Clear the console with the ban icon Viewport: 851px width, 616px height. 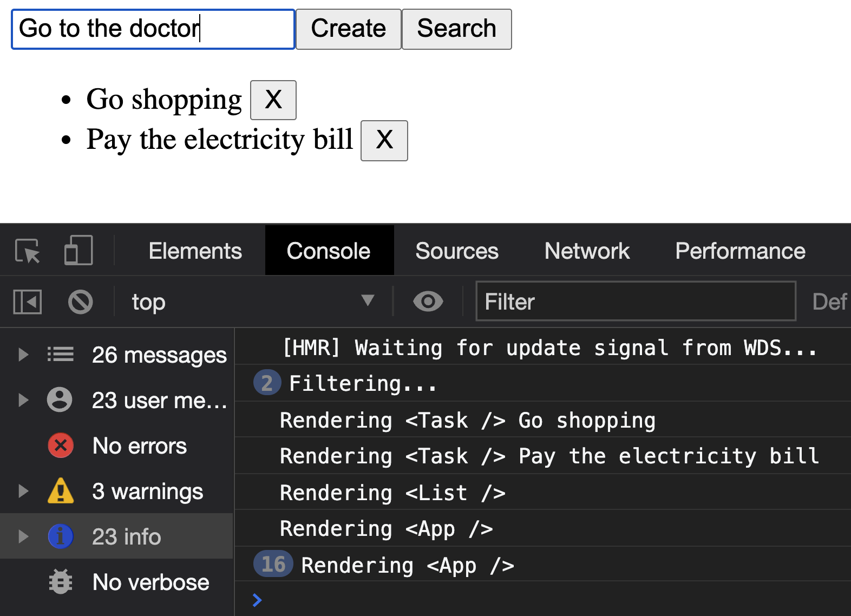pyautogui.click(x=81, y=302)
